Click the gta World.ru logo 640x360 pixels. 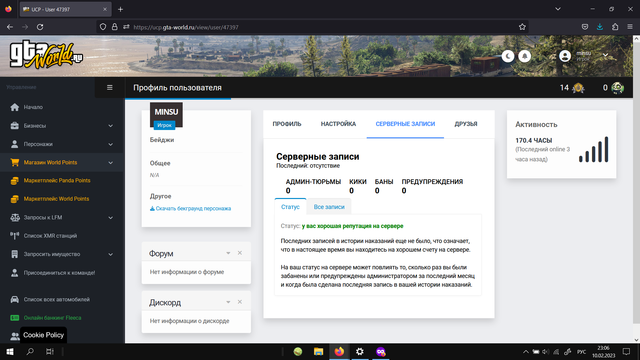click(47, 55)
